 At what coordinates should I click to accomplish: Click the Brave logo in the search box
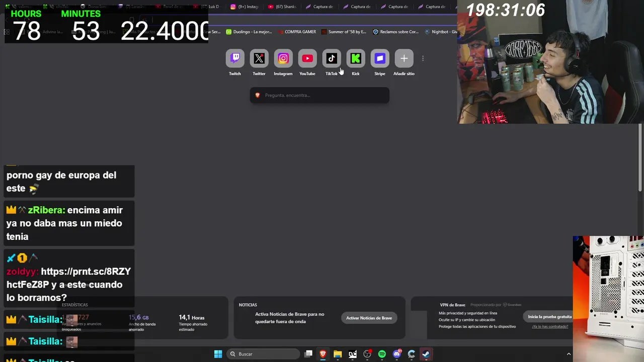[x=258, y=95]
